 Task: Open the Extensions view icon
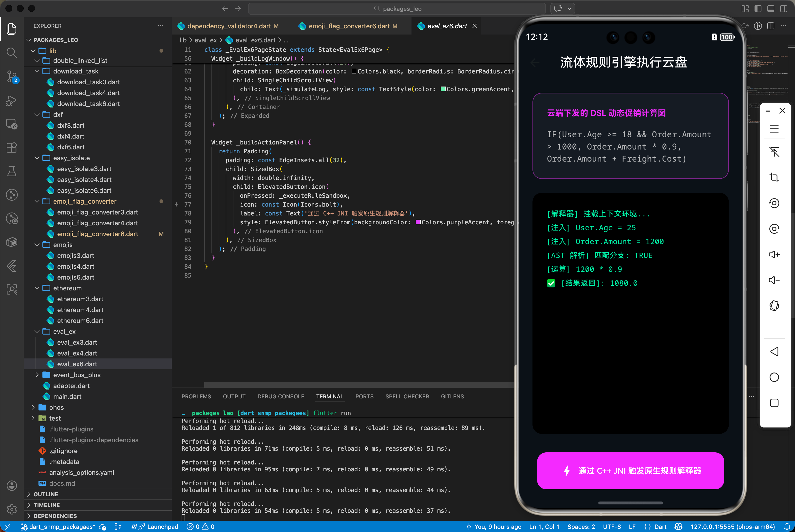click(12, 148)
